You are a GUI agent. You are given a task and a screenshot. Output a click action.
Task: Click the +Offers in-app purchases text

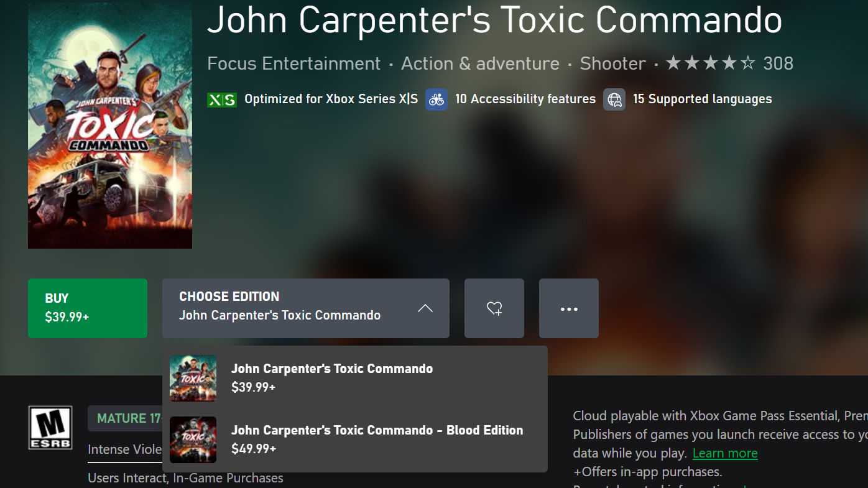647,472
